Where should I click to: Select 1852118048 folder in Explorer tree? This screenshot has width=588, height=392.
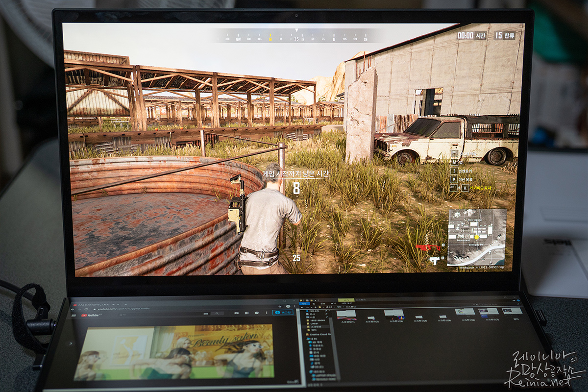point(316,320)
